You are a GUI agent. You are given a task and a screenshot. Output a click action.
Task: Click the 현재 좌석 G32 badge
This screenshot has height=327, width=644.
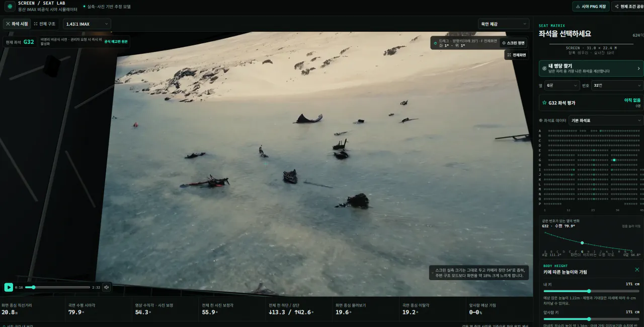coord(20,42)
